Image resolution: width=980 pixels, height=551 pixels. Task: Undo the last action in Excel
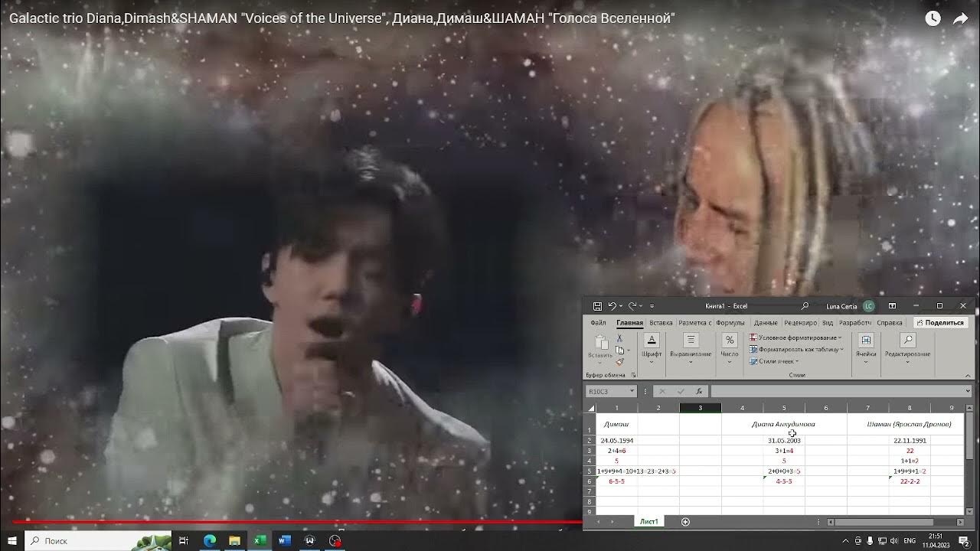(612, 306)
